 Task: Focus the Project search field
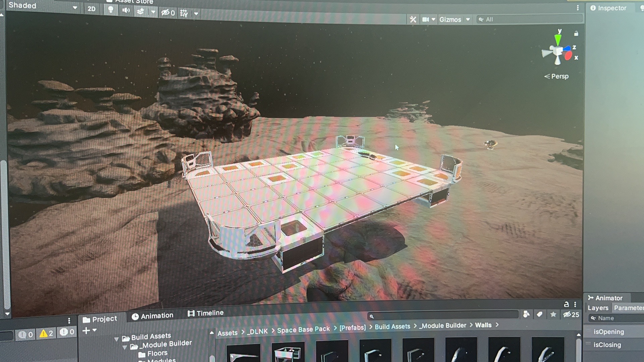point(443,316)
